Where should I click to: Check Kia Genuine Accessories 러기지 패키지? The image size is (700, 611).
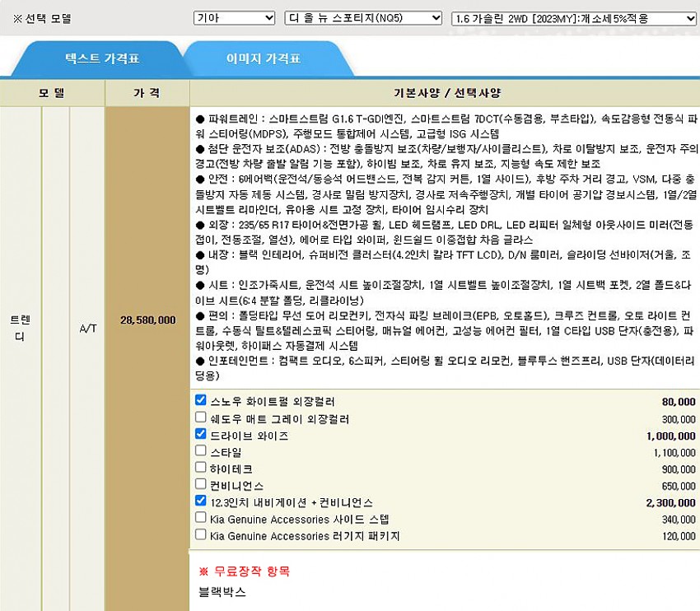point(200,534)
